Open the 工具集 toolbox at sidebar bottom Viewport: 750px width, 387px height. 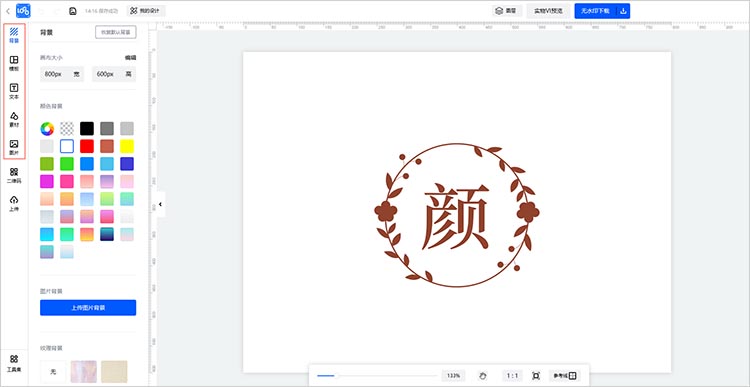(x=14, y=364)
